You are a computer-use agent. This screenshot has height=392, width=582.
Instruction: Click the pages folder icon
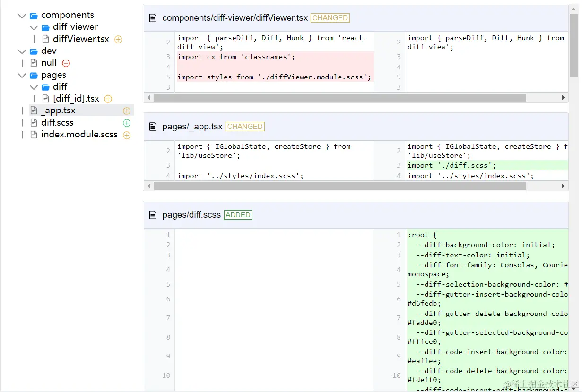[x=34, y=76]
